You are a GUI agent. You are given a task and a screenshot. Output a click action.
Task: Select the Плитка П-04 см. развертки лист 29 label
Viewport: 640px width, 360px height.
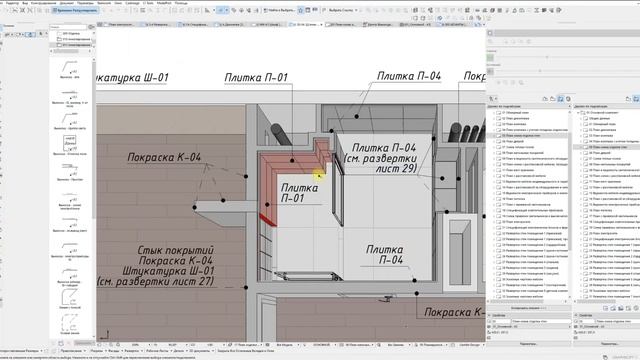380,158
